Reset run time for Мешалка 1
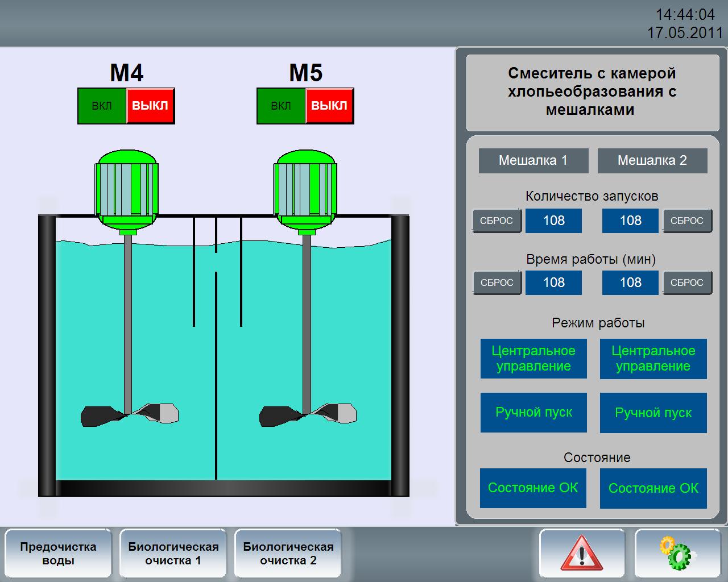The width and height of the screenshot is (728, 582). 497,282
